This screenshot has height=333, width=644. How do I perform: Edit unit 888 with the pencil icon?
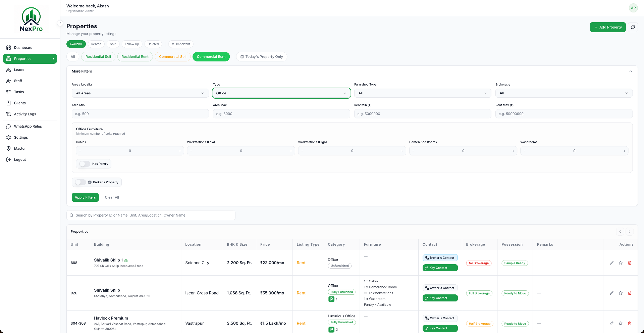(611, 263)
